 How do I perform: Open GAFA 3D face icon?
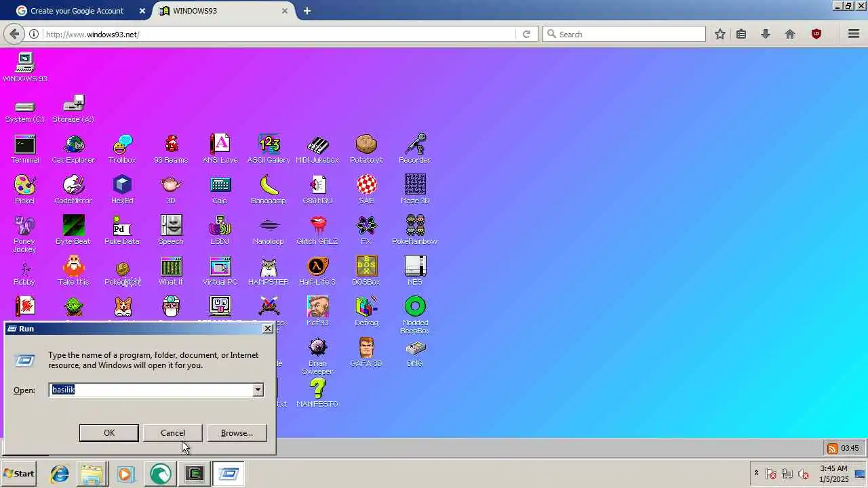[x=366, y=352]
